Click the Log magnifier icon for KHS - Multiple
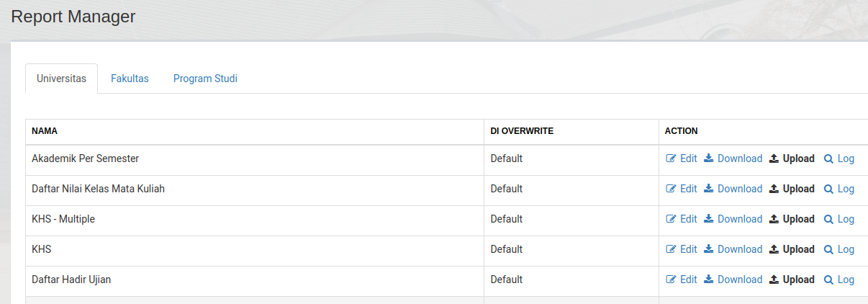This screenshot has height=304, width=868. coord(828,219)
